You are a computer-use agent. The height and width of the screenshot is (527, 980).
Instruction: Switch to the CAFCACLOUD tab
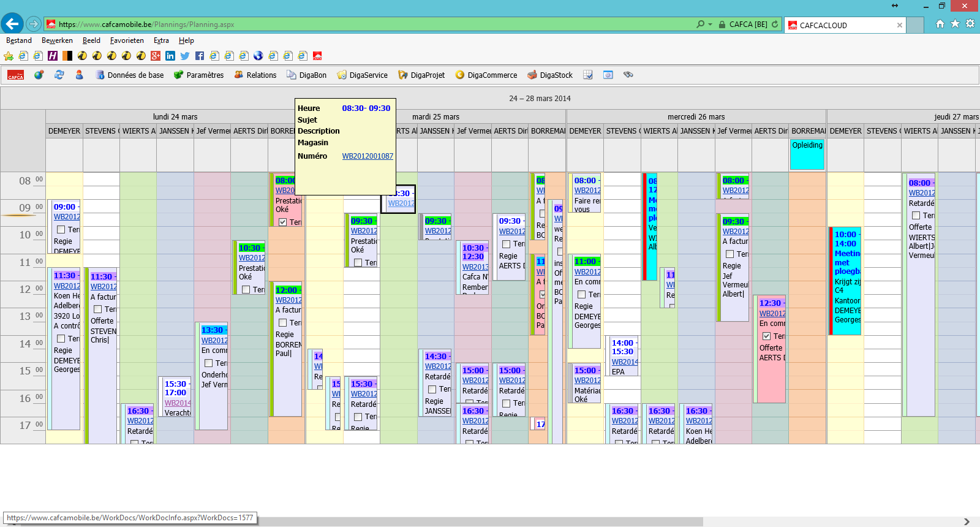point(845,25)
